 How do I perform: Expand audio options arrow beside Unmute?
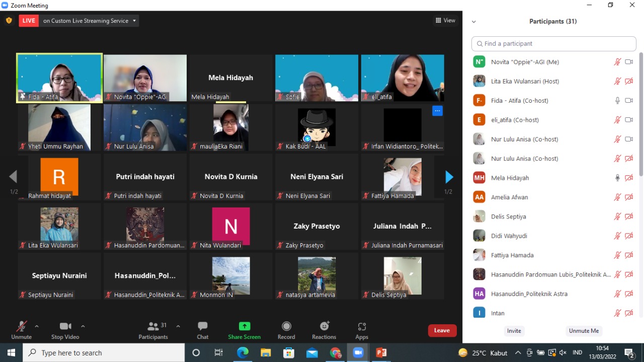[37, 326]
